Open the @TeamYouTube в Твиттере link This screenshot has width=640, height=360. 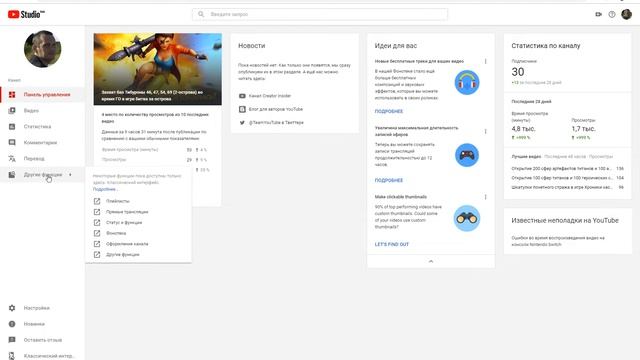point(276,122)
